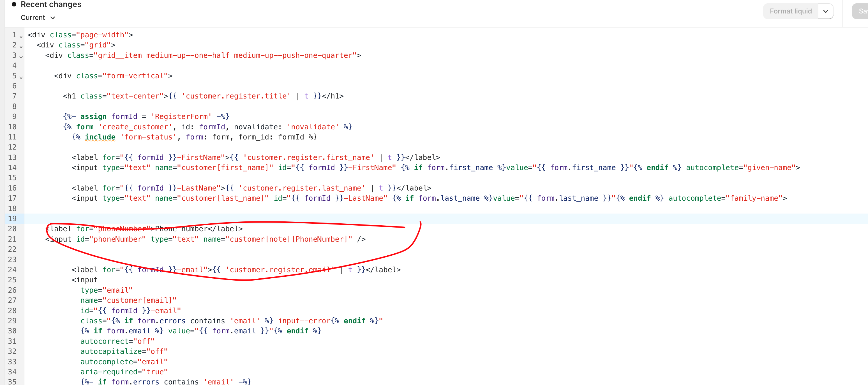Screen dimensions: 868x385
Task: Click the autocomplete="given-name" attribute text
Action: pyautogui.click(x=741, y=168)
